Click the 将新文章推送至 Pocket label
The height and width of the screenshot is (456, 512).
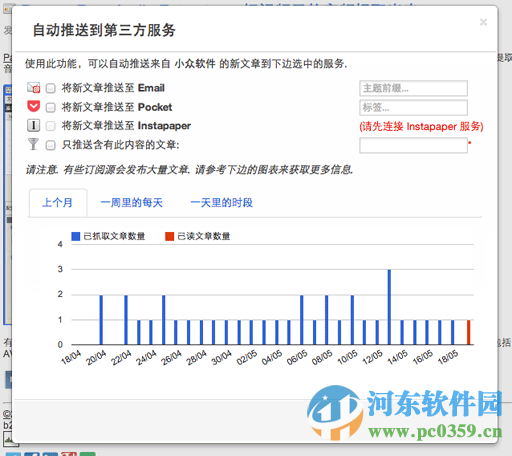coord(117,107)
